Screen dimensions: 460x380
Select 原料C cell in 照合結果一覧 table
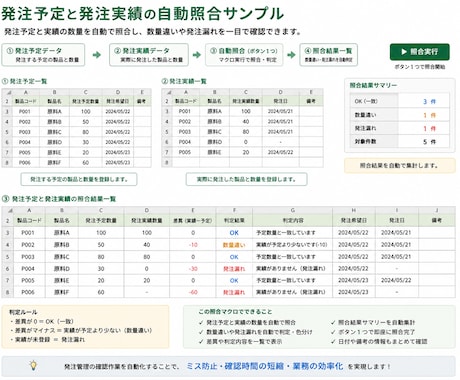pyautogui.click(x=62, y=257)
